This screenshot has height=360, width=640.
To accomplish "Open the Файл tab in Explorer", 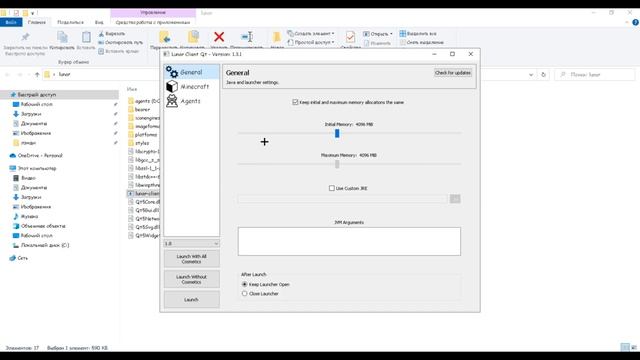I will coord(11,22).
